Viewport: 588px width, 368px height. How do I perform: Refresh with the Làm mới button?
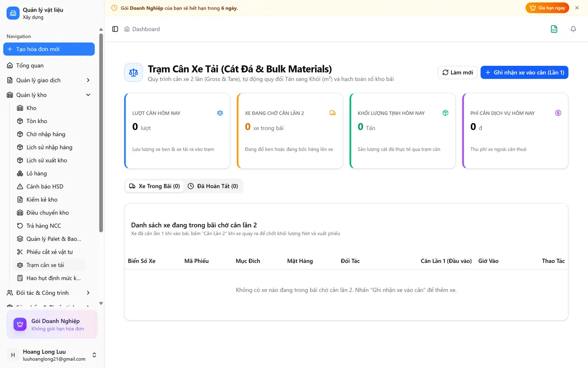coord(458,73)
